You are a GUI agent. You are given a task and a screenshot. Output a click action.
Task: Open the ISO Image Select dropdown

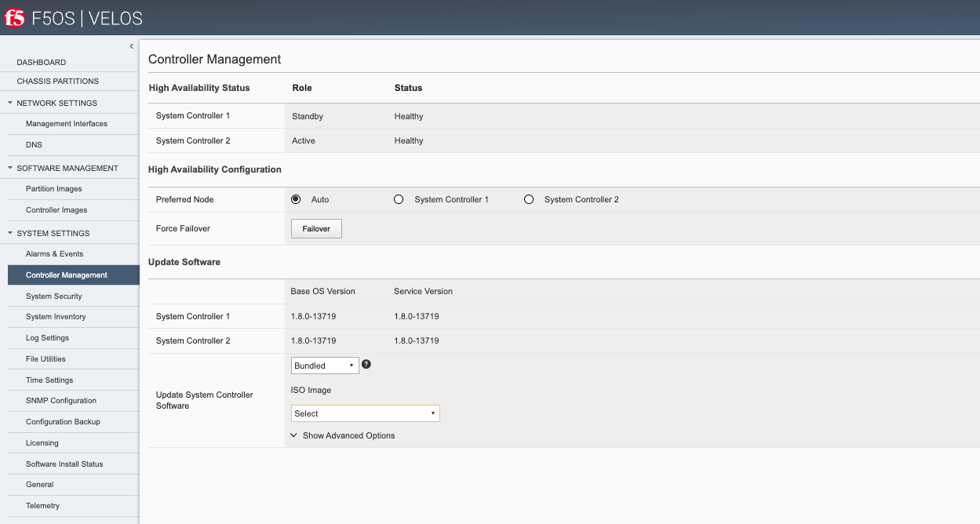coord(366,413)
